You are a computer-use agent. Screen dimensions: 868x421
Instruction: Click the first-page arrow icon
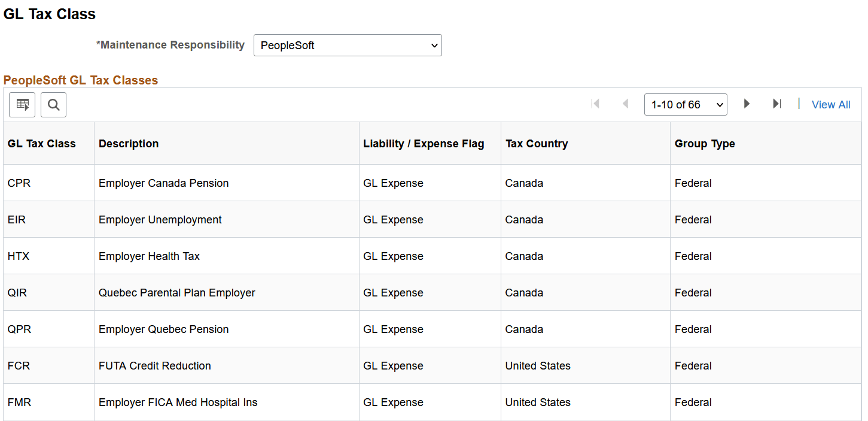tap(596, 104)
